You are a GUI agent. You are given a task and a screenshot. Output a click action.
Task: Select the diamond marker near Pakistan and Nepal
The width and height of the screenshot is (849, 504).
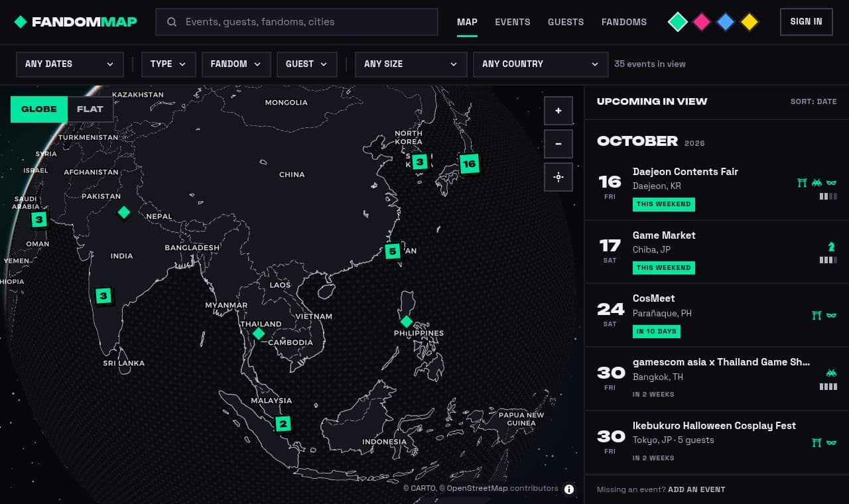[124, 212]
